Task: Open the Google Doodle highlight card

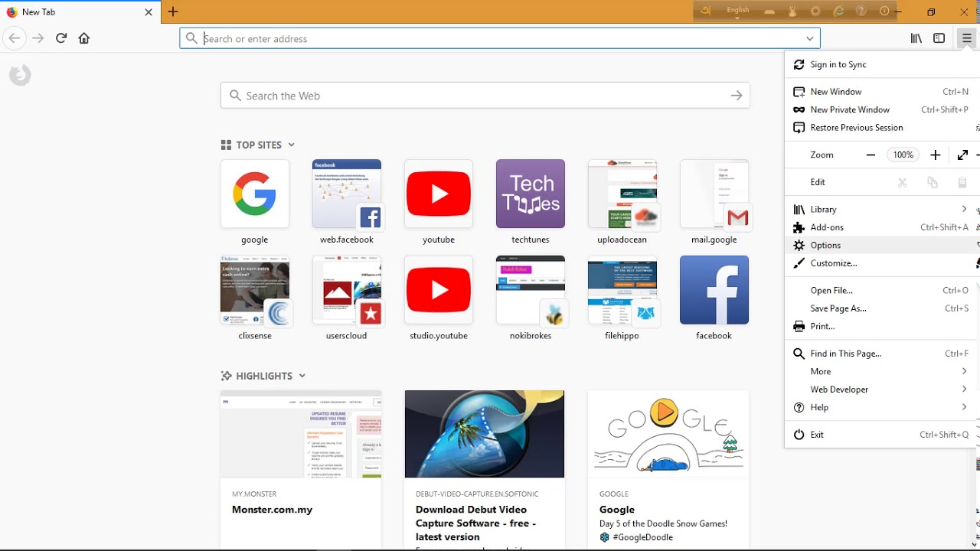Action: tap(668, 469)
